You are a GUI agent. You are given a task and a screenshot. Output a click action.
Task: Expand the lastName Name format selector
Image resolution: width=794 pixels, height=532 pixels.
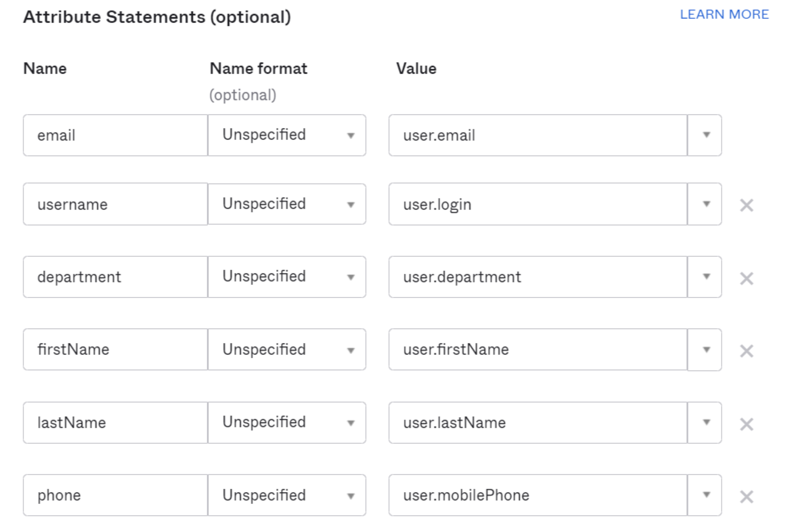(x=351, y=422)
